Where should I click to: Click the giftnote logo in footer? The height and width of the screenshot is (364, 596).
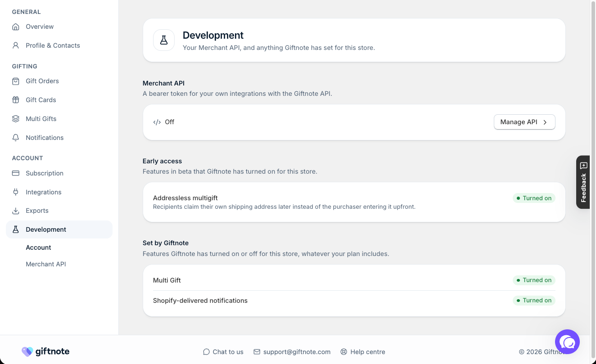(45, 351)
